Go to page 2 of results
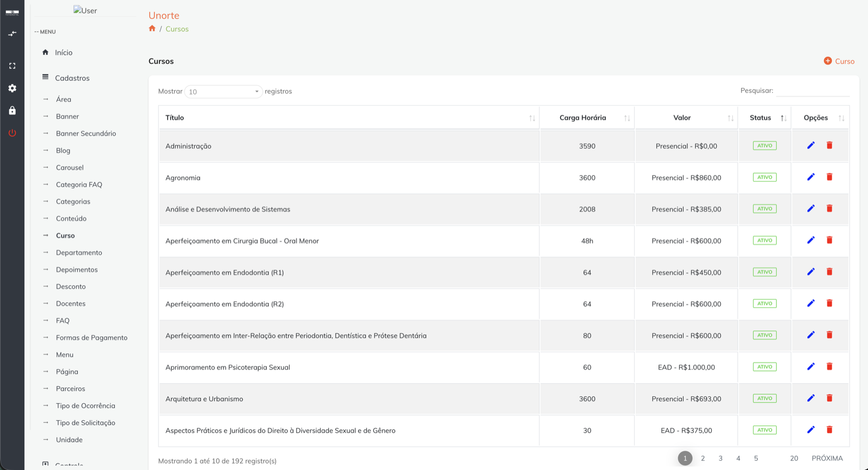868x470 pixels. tap(703, 459)
